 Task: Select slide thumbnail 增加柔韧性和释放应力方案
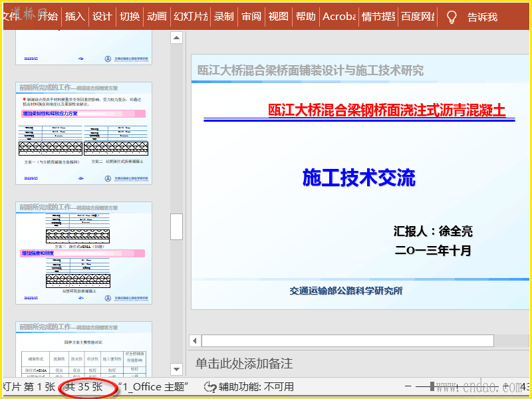coord(84,134)
